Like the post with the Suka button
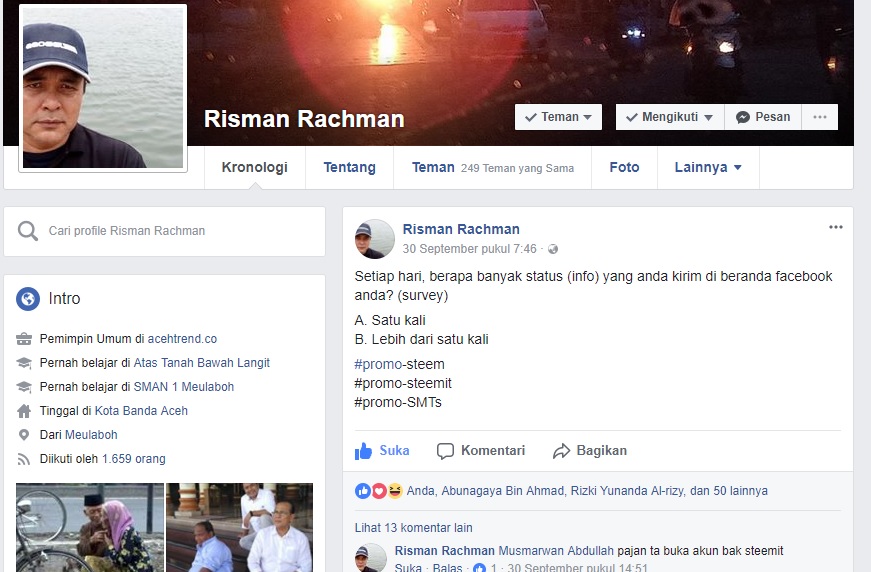 click(x=382, y=450)
